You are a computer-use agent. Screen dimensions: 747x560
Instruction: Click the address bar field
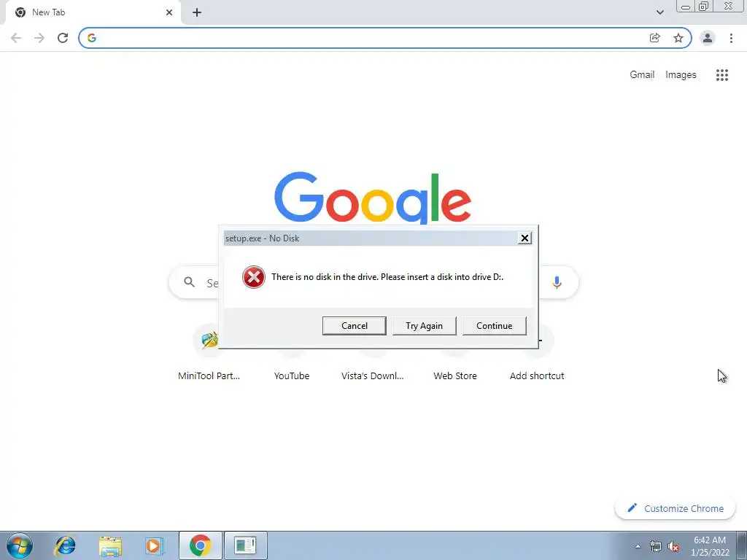pos(371,38)
